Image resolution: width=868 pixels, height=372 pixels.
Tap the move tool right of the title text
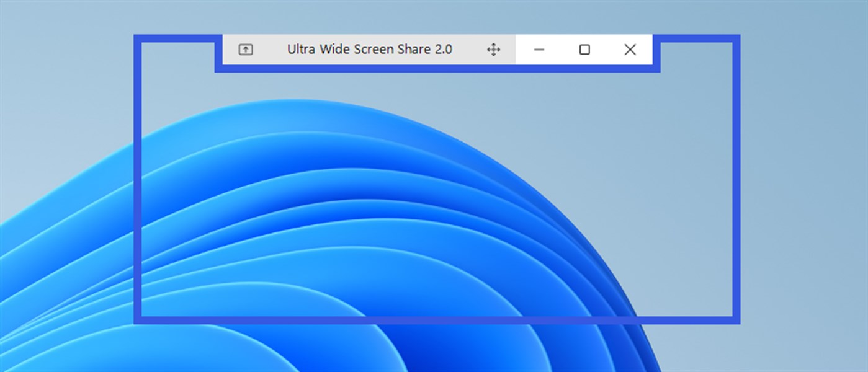pyautogui.click(x=493, y=49)
